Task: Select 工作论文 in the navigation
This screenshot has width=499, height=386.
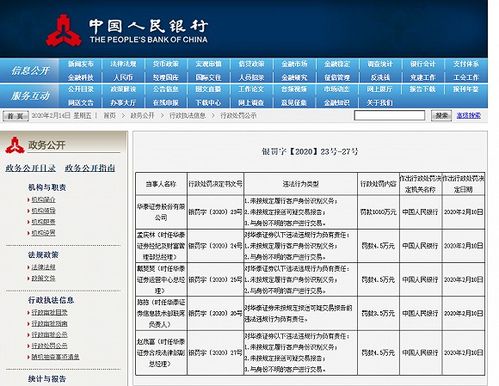Action: click(251, 89)
